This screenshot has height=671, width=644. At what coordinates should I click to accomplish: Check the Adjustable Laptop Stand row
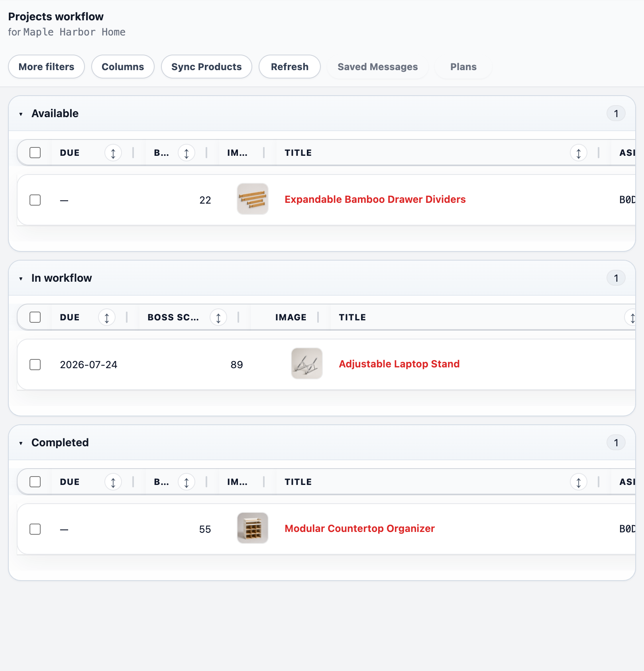click(x=35, y=365)
